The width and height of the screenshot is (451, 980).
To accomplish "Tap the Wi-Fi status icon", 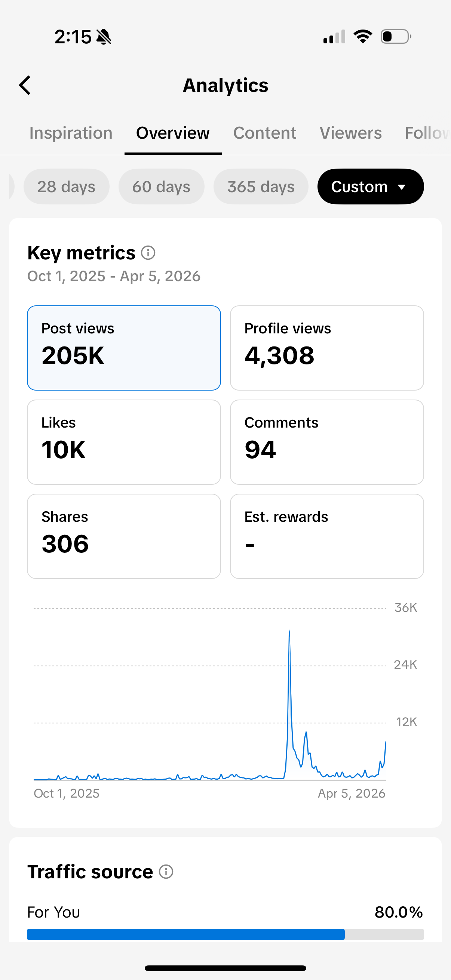I will (x=363, y=37).
